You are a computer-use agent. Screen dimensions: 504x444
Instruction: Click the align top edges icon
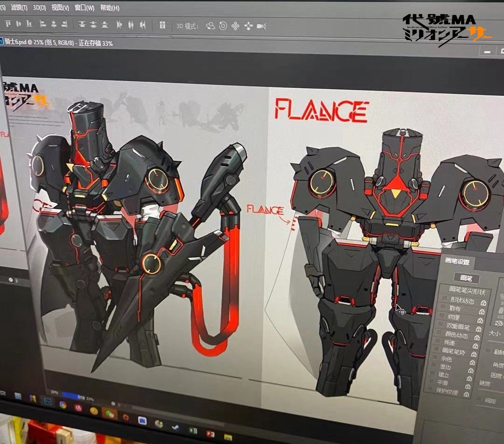(x=8, y=23)
